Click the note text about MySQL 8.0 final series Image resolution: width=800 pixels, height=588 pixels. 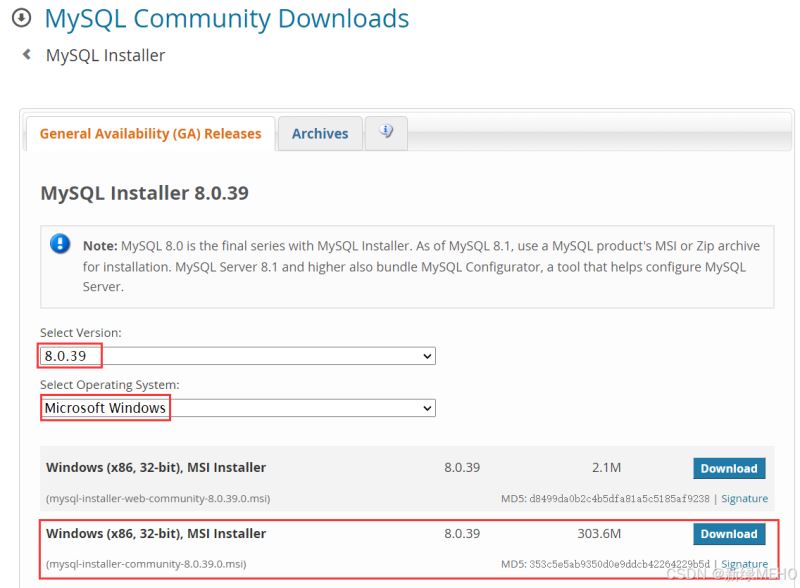pos(421,266)
